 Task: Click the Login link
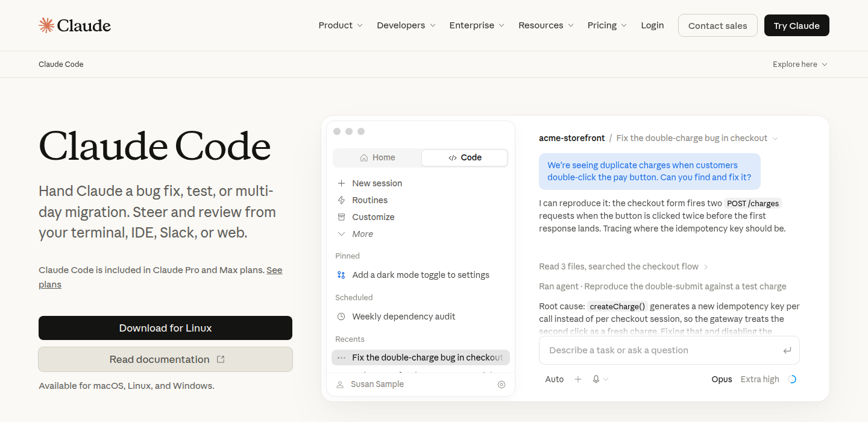point(652,25)
